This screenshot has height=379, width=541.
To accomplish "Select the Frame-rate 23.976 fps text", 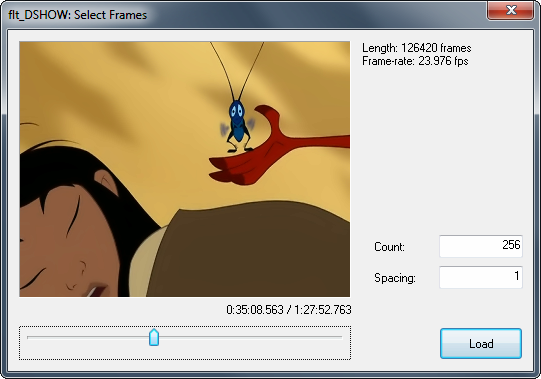I will [x=415, y=61].
